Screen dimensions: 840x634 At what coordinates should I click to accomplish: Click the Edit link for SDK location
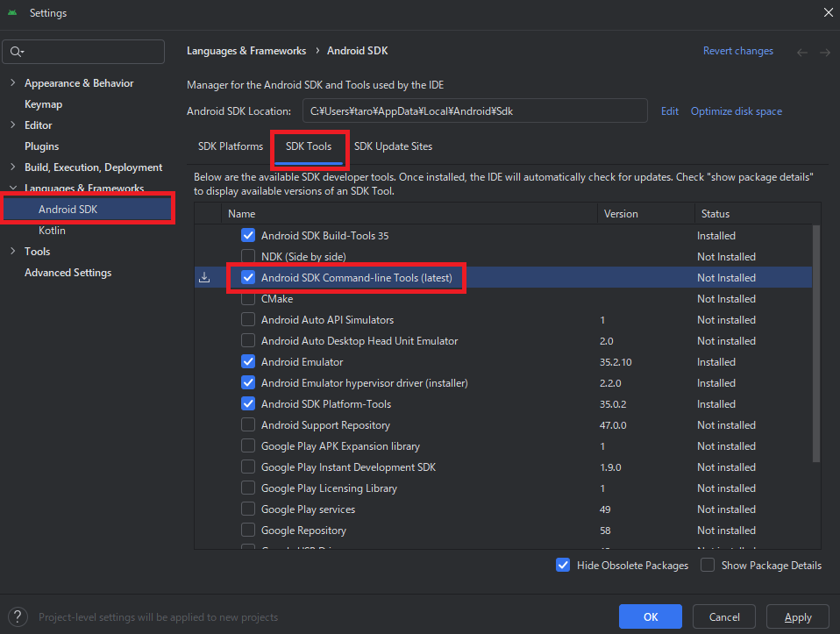click(670, 111)
